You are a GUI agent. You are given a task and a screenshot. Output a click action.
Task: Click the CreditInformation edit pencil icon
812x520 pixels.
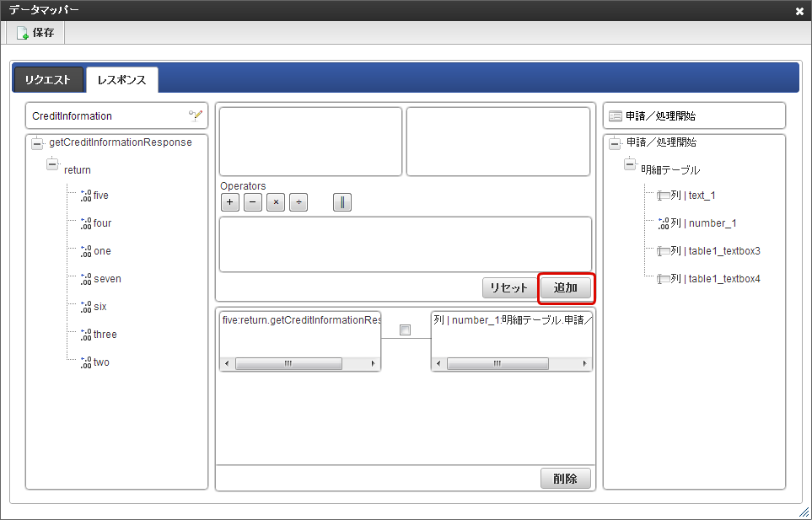point(196,115)
